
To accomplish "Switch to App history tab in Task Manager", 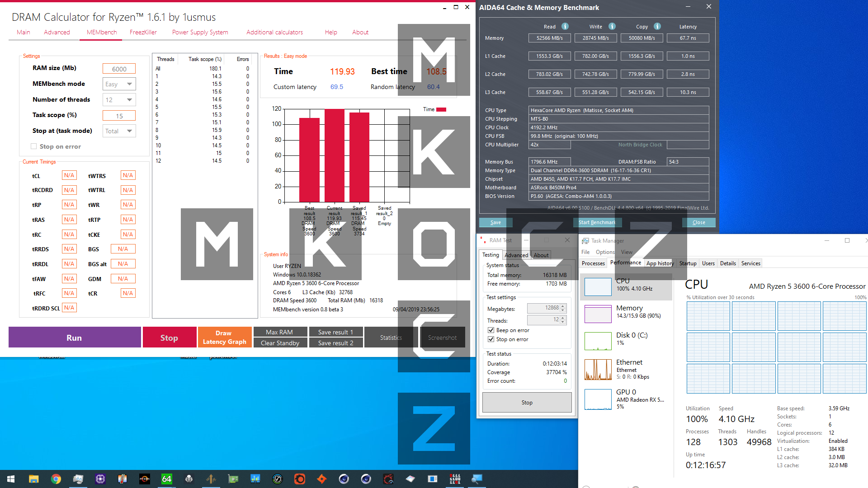I will [660, 263].
